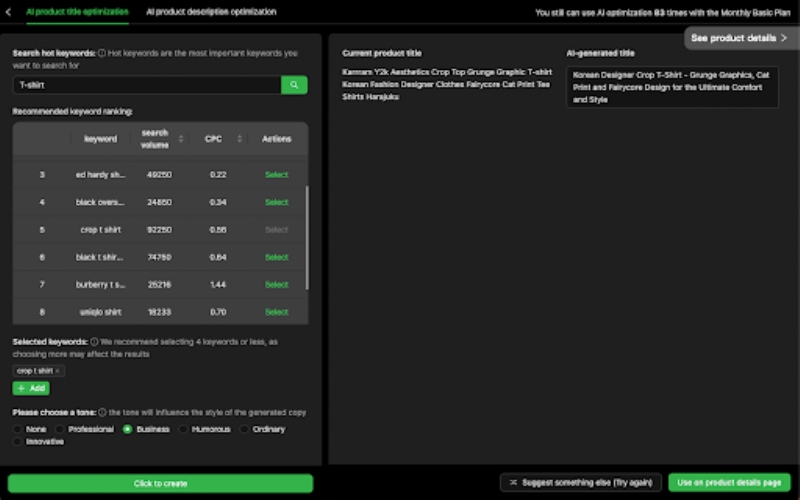Choose the Humorous tone radio button
The height and width of the screenshot is (500, 800).
pyautogui.click(x=183, y=429)
